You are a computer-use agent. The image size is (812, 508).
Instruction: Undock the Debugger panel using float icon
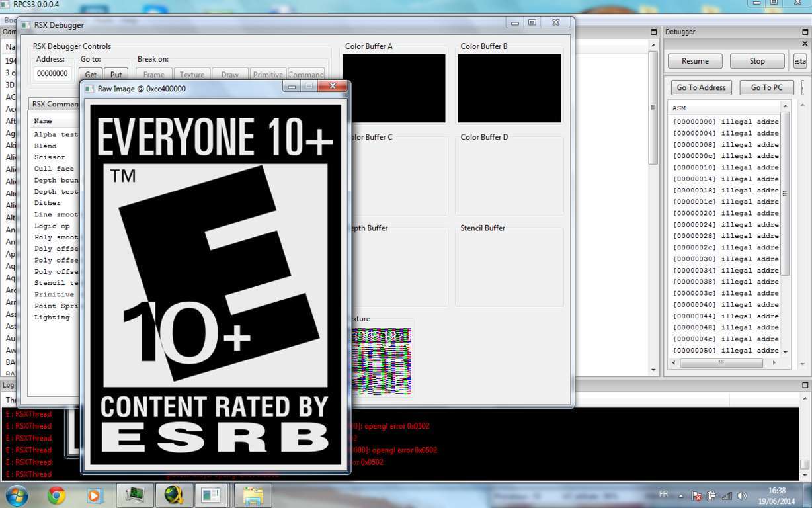point(804,32)
